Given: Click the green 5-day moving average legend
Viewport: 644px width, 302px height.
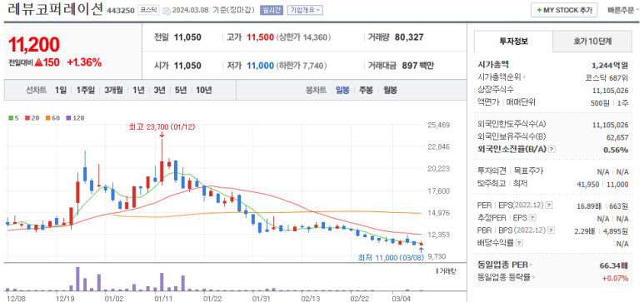Looking at the screenshot, I should click(x=13, y=118).
